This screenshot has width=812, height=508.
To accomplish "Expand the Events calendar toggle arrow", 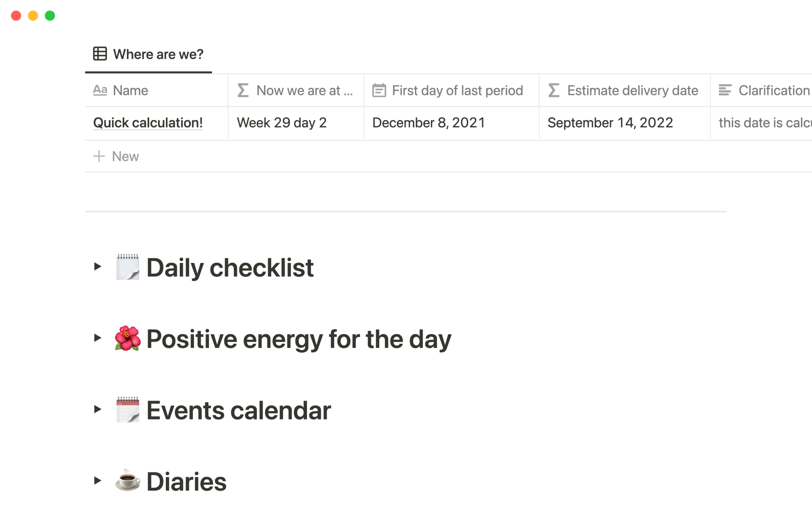I will click(98, 409).
